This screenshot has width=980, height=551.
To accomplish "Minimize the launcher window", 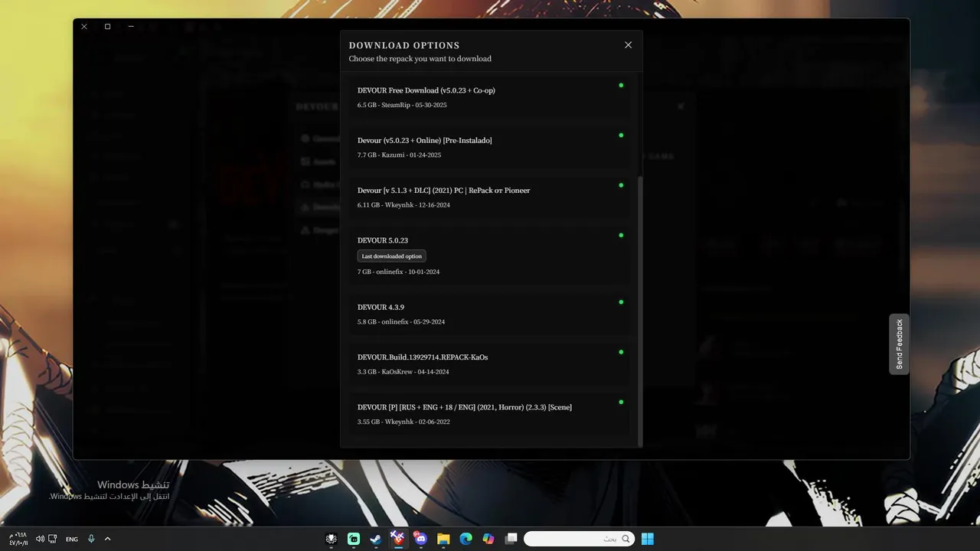I will [131, 27].
